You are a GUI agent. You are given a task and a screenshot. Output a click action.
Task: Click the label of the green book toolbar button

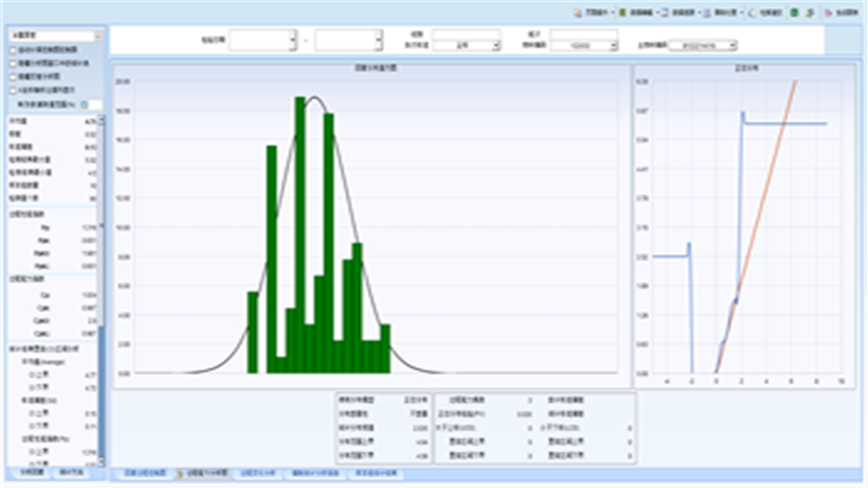coord(641,13)
